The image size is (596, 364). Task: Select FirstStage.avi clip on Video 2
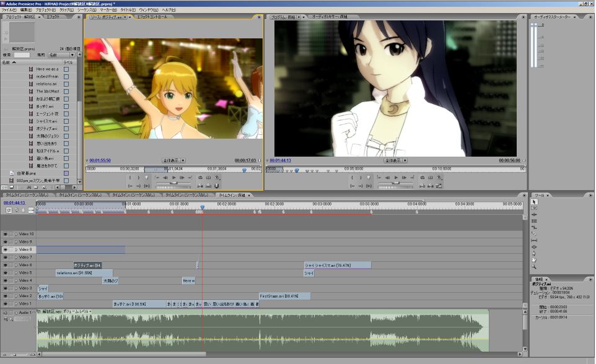pyautogui.click(x=285, y=296)
